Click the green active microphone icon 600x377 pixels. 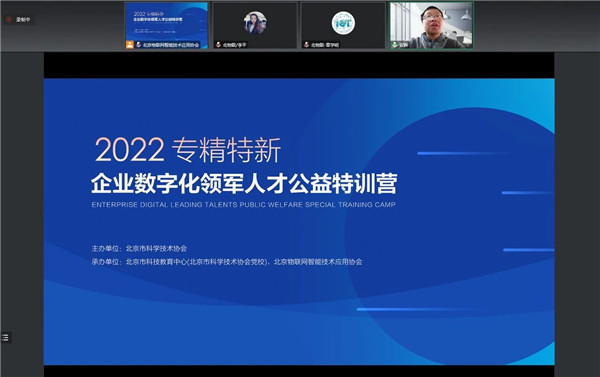395,45
